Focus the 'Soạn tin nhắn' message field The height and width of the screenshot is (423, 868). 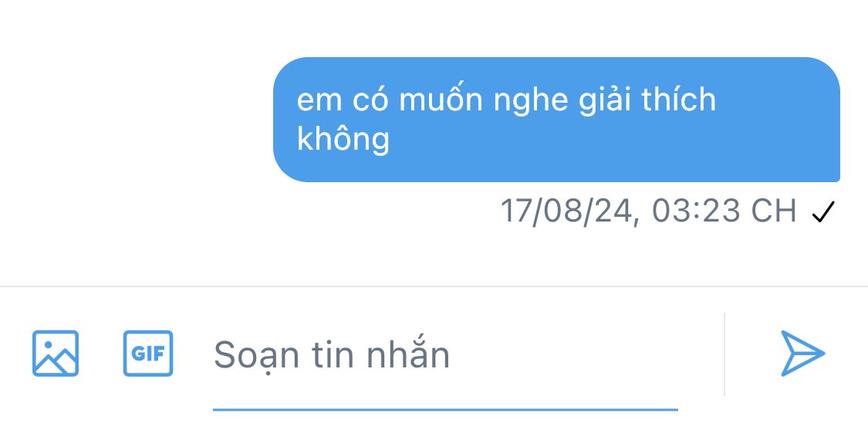click(445, 354)
